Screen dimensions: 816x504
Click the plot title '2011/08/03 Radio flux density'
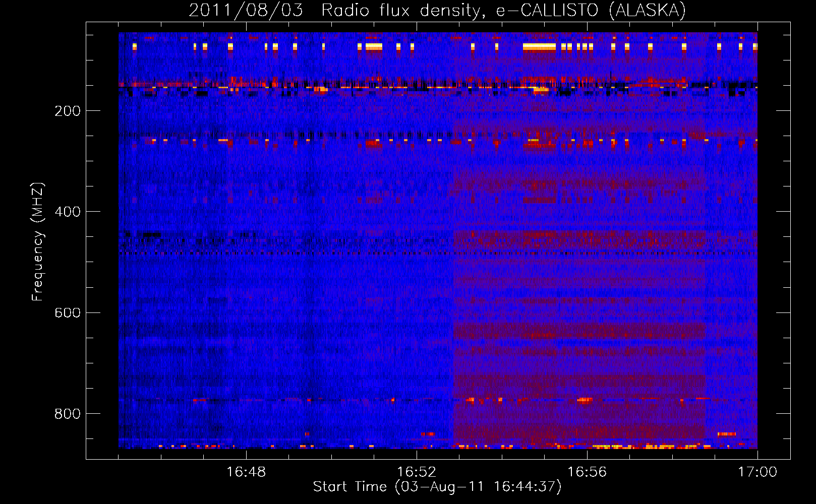click(x=437, y=11)
